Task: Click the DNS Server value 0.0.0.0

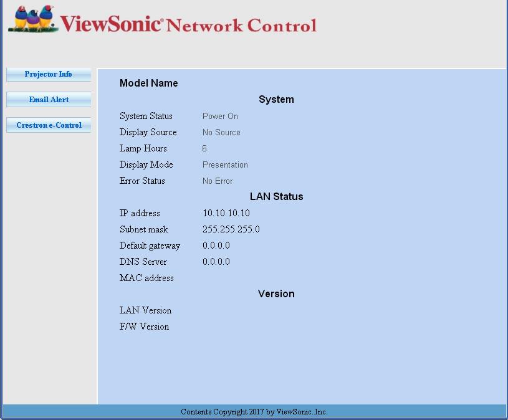Action: (x=216, y=262)
